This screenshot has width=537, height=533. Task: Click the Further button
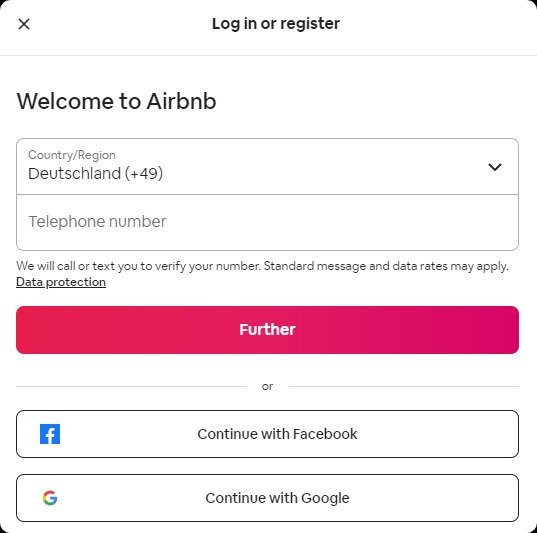coord(267,330)
